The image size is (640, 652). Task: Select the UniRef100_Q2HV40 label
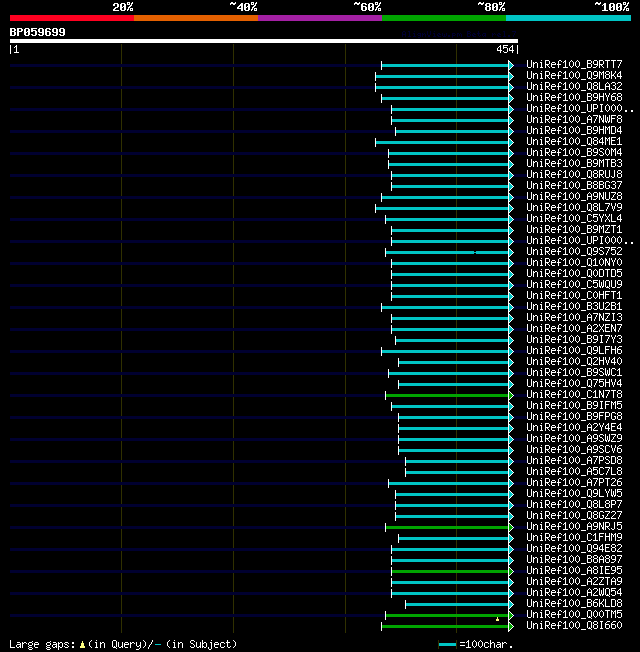click(574, 362)
